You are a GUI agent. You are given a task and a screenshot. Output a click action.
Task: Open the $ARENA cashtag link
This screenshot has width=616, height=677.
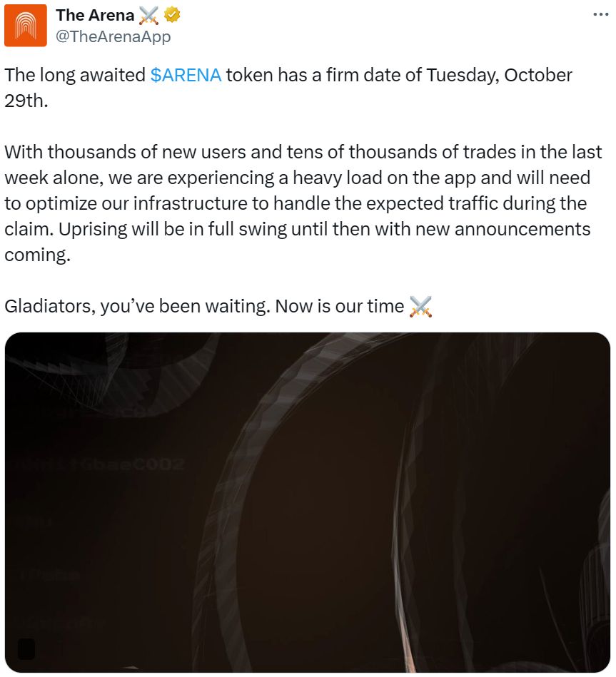[x=186, y=75]
